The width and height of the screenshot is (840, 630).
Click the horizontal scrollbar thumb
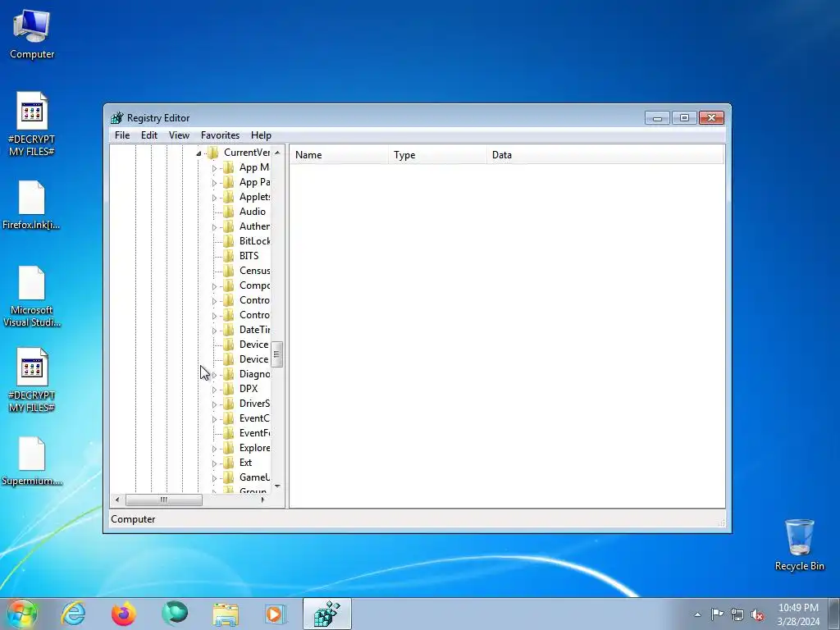[164, 500]
